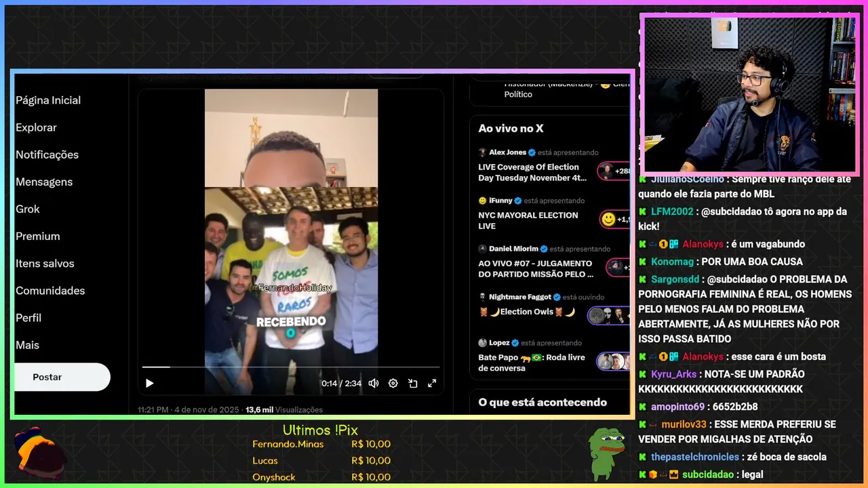Click iFunny verified badge icon
Viewport: 868px width, 488px height.
click(519, 201)
